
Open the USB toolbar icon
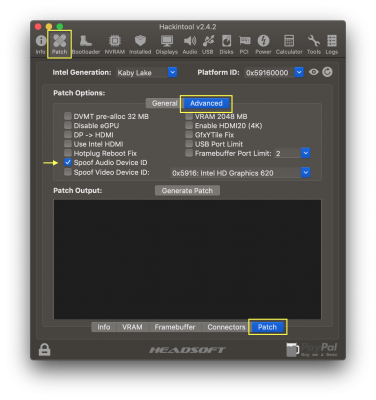pos(208,44)
